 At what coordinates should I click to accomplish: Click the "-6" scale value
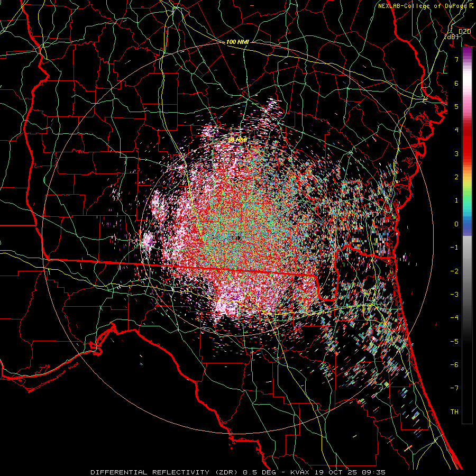coord(454,365)
